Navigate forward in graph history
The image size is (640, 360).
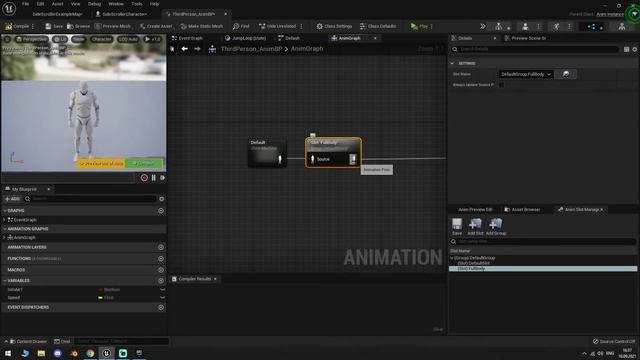pos(198,49)
